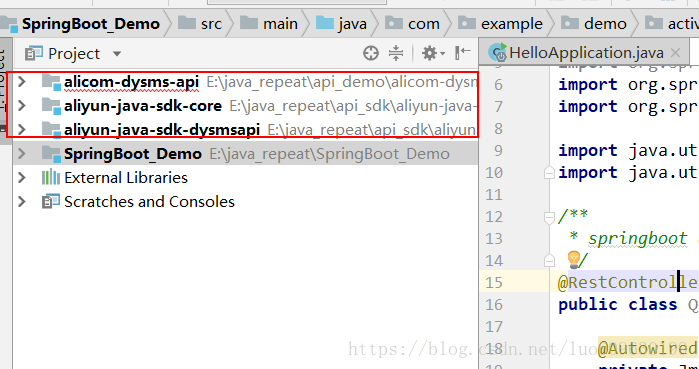The image size is (699, 369).
Task: Click the External Libraries bar-chart icon
Action: click(50, 177)
